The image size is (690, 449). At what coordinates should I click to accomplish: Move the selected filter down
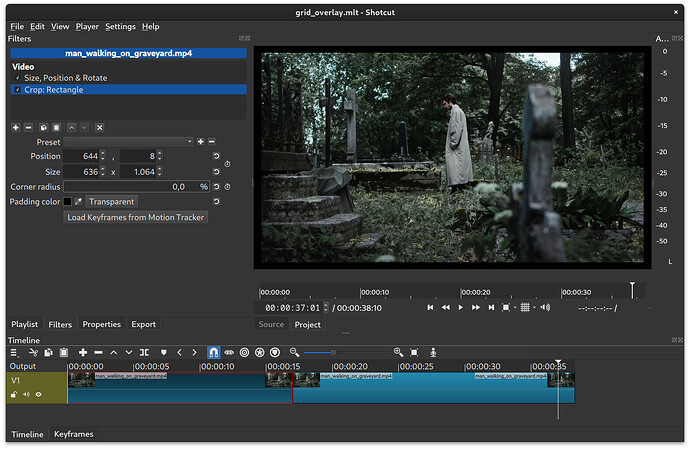tap(84, 128)
